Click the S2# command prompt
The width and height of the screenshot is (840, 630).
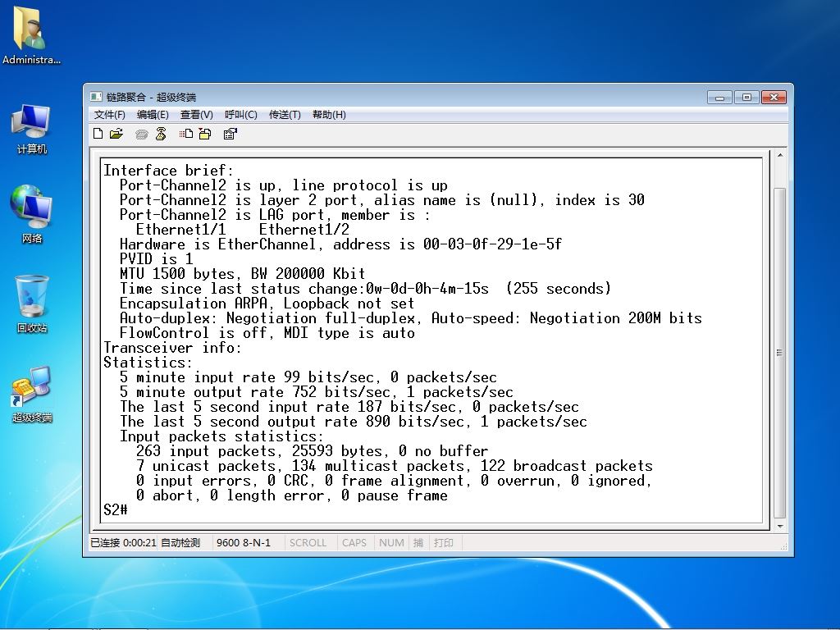(116, 509)
